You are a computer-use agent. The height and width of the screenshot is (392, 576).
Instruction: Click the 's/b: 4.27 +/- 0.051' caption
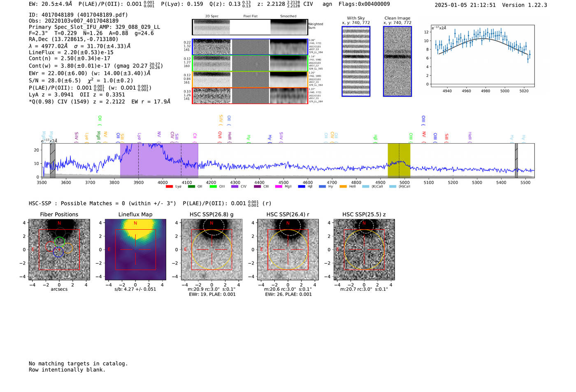click(135, 289)
